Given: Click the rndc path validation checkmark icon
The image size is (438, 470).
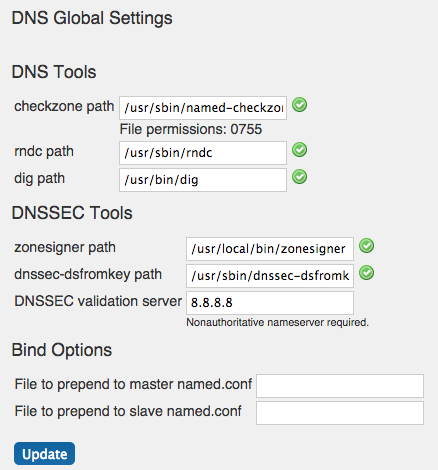Looking at the screenshot, I should pyautogui.click(x=299, y=150).
